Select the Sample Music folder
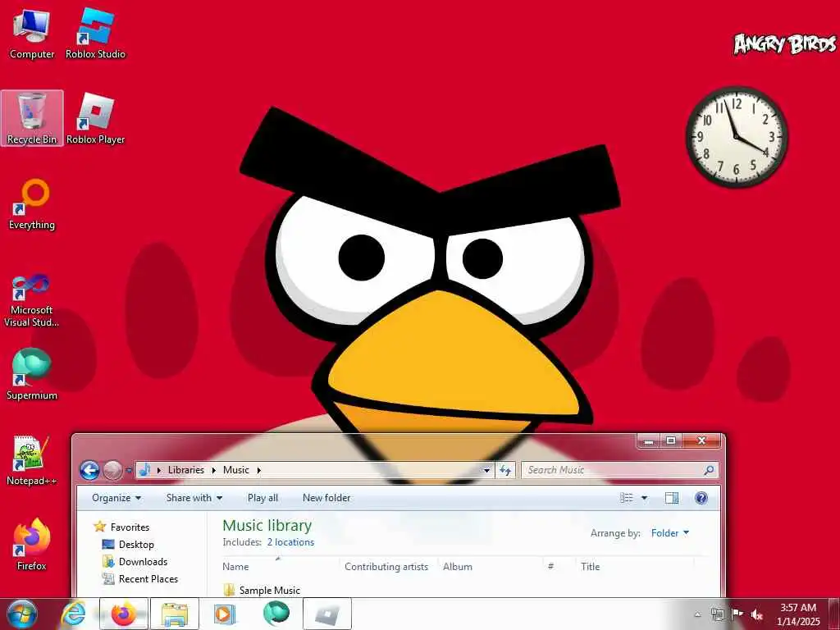 [262, 591]
